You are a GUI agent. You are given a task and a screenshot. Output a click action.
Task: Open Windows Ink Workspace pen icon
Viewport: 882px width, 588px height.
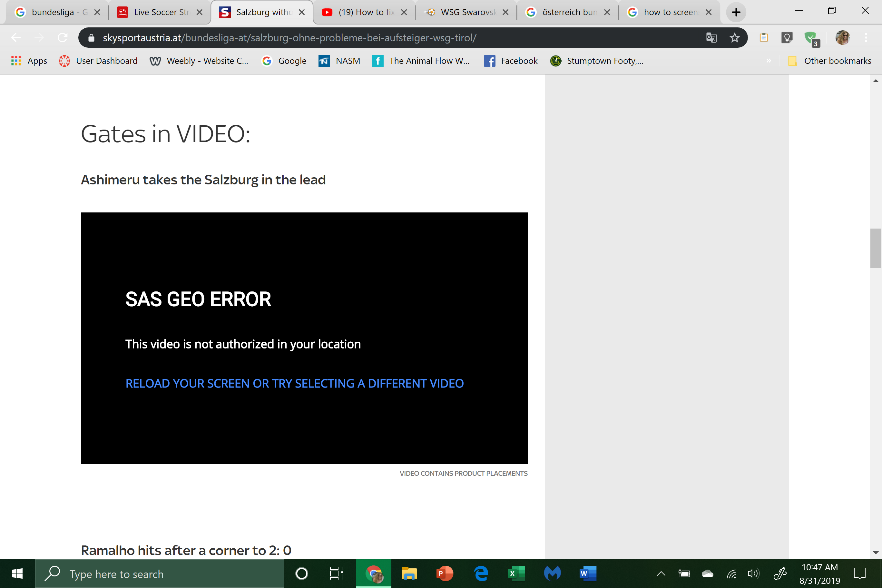(x=780, y=573)
